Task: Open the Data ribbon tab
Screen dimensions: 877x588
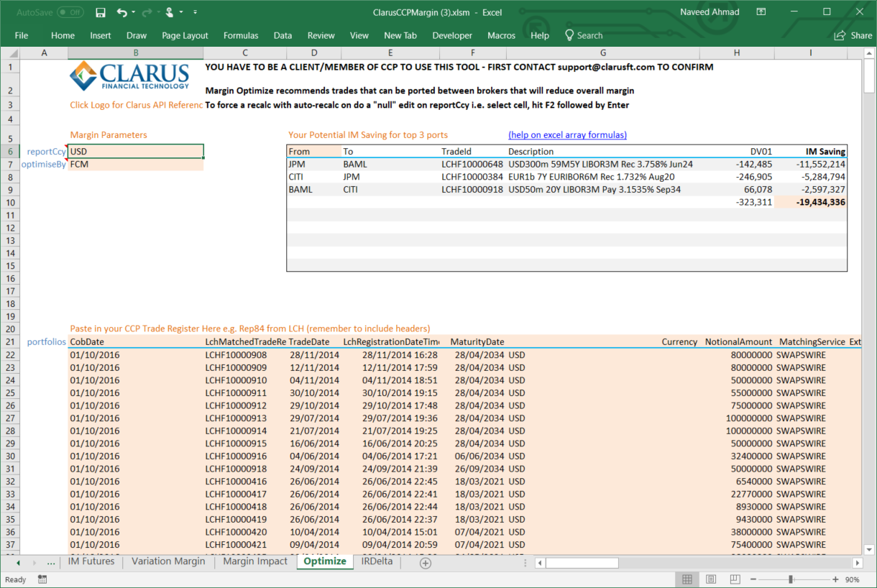Action: click(x=283, y=35)
